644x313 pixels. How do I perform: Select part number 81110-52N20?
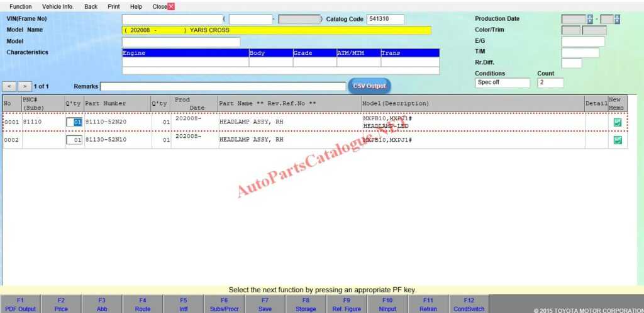[x=106, y=122]
